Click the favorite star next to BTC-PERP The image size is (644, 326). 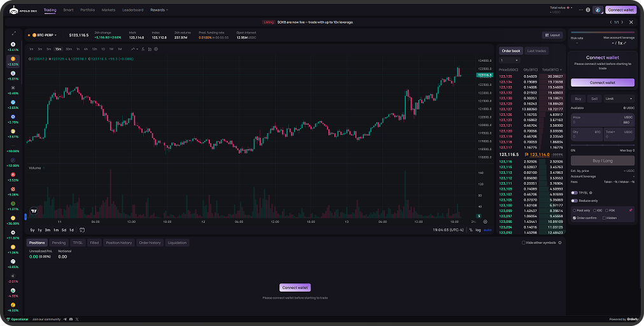tap(29, 35)
